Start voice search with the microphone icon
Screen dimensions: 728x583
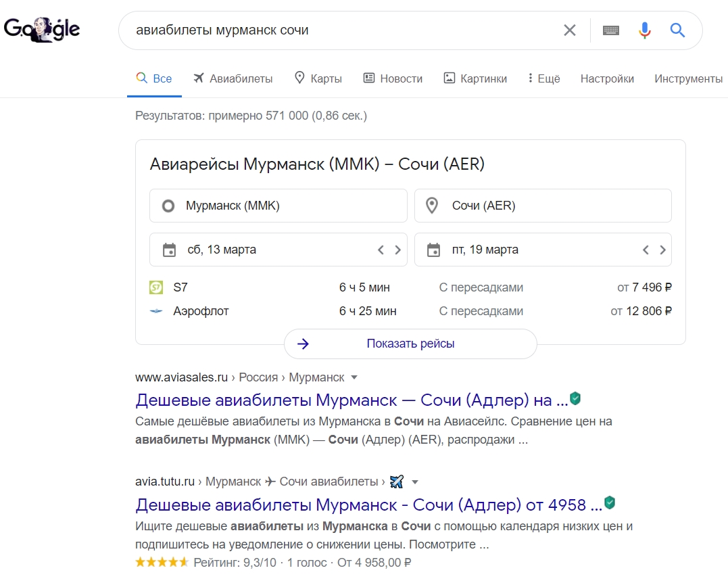tap(644, 30)
